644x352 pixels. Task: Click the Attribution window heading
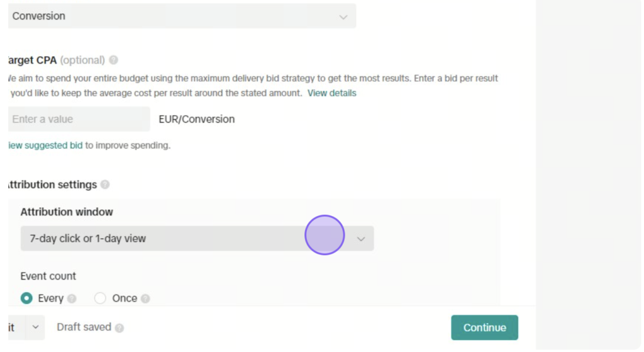(x=67, y=212)
